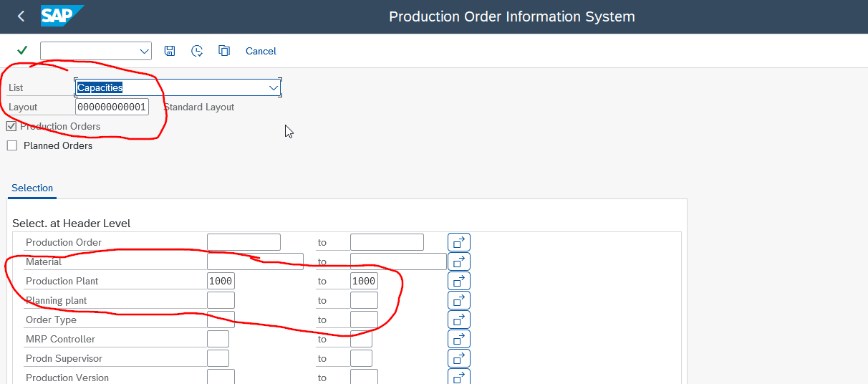This screenshot has width=868, height=384.
Task: Click the Material to field
Action: pyautogui.click(x=398, y=261)
